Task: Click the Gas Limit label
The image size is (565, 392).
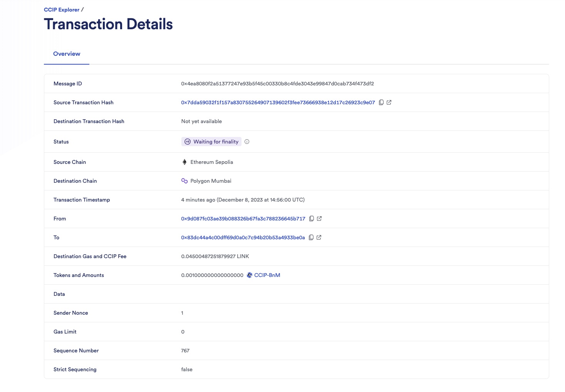Action: point(65,332)
